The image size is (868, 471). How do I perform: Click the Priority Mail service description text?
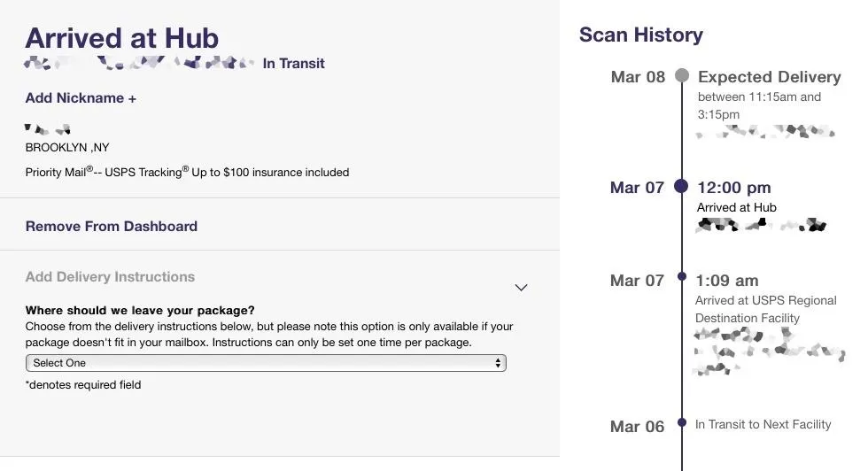187,172
